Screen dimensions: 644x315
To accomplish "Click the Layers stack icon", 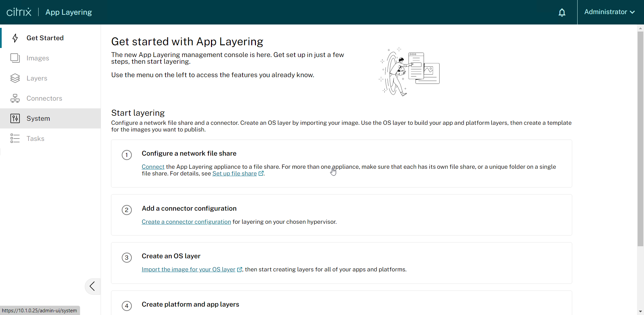I will 15,78.
